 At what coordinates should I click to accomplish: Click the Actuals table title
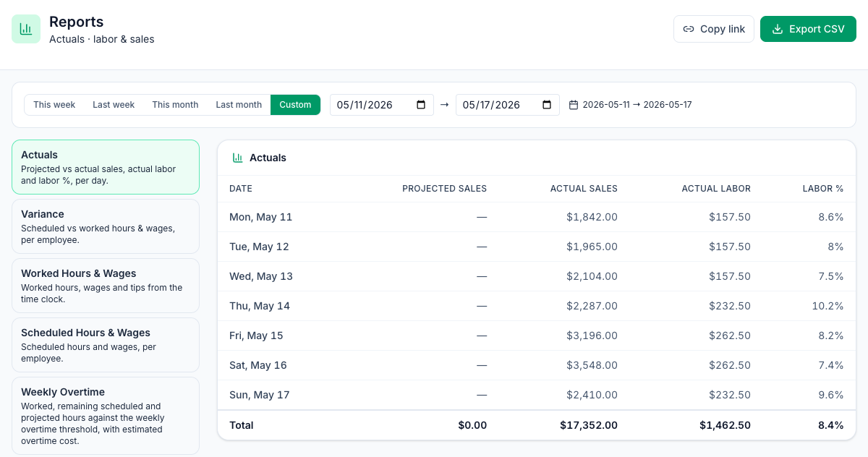point(268,158)
